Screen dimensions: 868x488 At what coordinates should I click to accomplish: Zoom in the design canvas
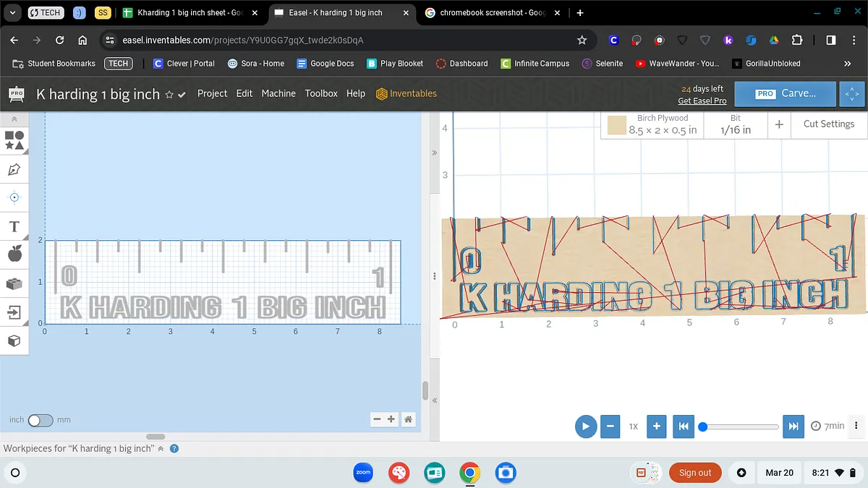click(x=391, y=419)
